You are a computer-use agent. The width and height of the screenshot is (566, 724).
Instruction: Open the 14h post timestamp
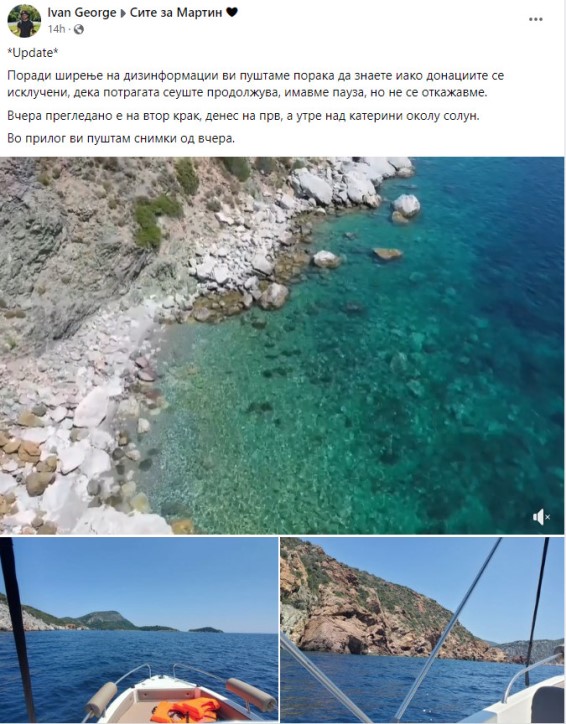pos(56,30)
